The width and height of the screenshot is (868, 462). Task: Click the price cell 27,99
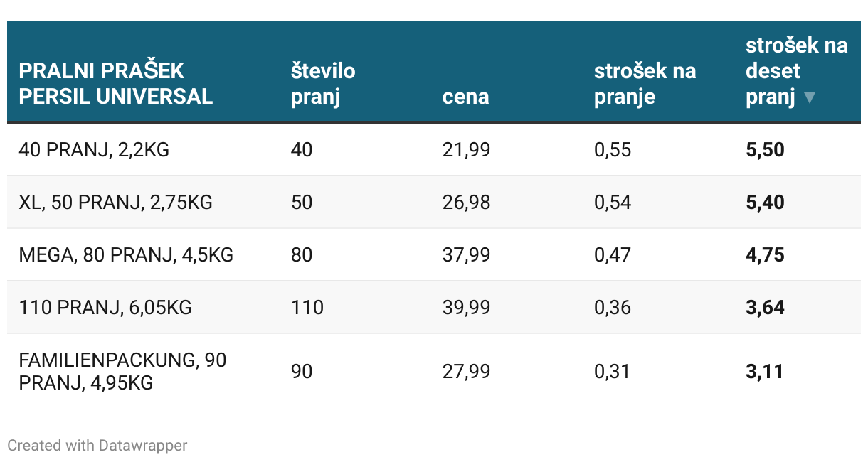[x=466, y=372]
